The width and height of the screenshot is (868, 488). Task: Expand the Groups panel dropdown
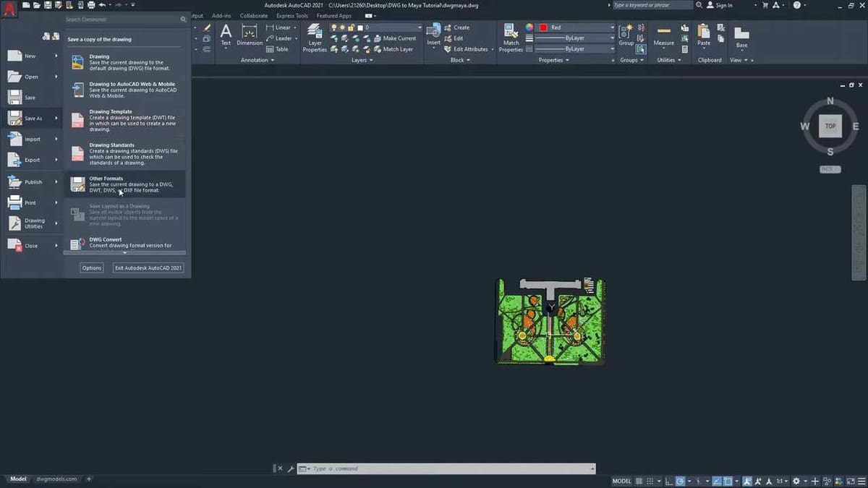(631, 60)
